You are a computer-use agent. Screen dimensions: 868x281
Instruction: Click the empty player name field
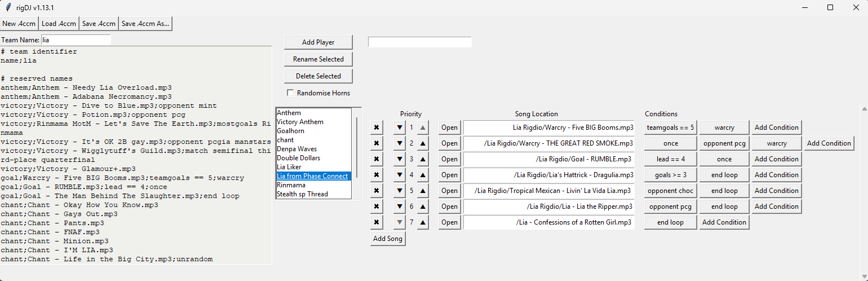point(419,42)
